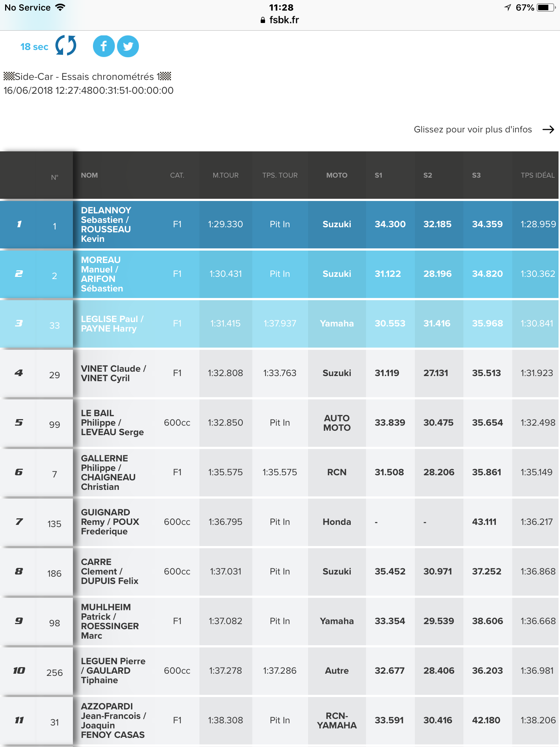This screenshot has height=747, width=560.
Task: Tap the padlock icon beside fsbk.fr
Action: [263, 20]
